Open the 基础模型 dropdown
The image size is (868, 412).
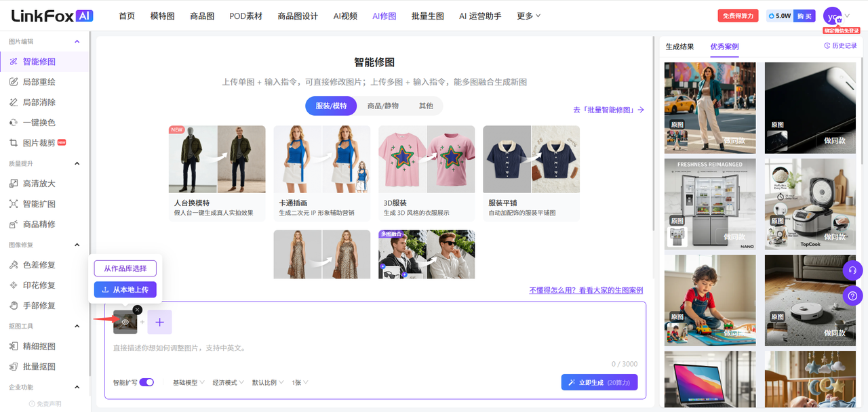pyautogui.click(x=189, y=383)
